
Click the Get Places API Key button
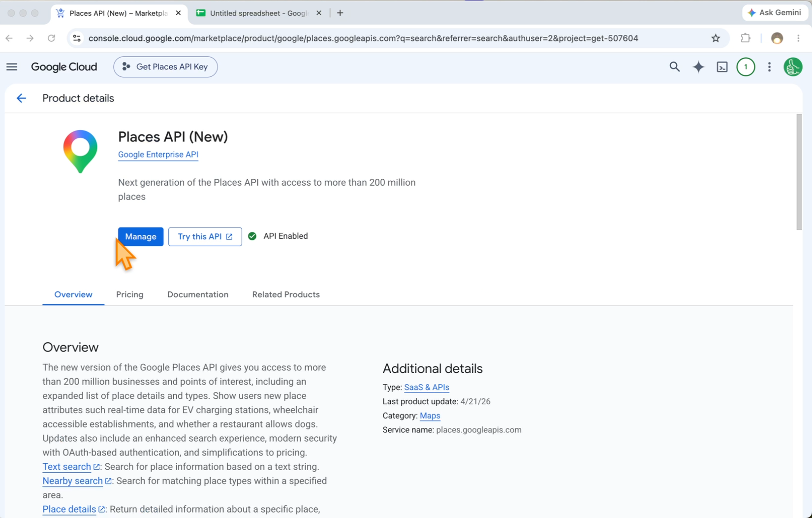[x=165, y=67]
